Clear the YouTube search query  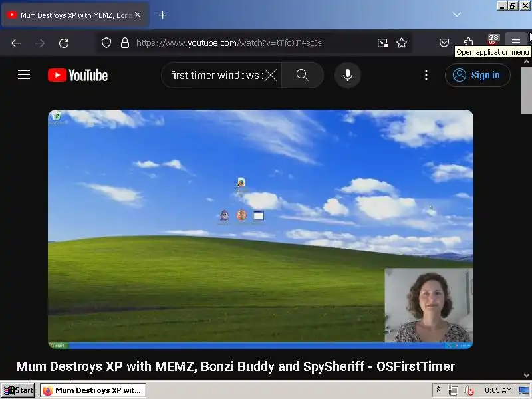[271, 75]
